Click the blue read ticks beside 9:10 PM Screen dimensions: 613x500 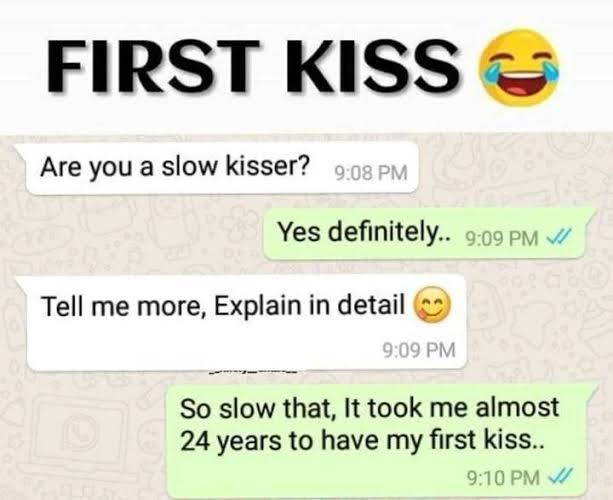coord(561,475)
